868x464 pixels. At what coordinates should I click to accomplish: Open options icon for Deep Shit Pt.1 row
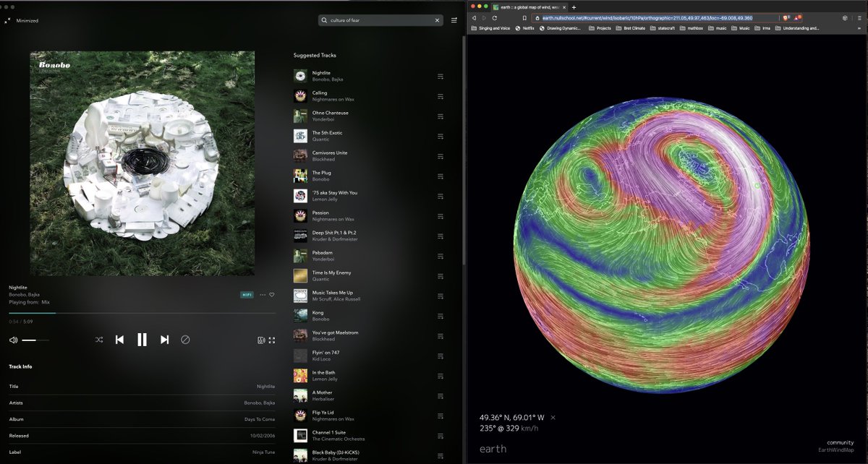point(441,236)
